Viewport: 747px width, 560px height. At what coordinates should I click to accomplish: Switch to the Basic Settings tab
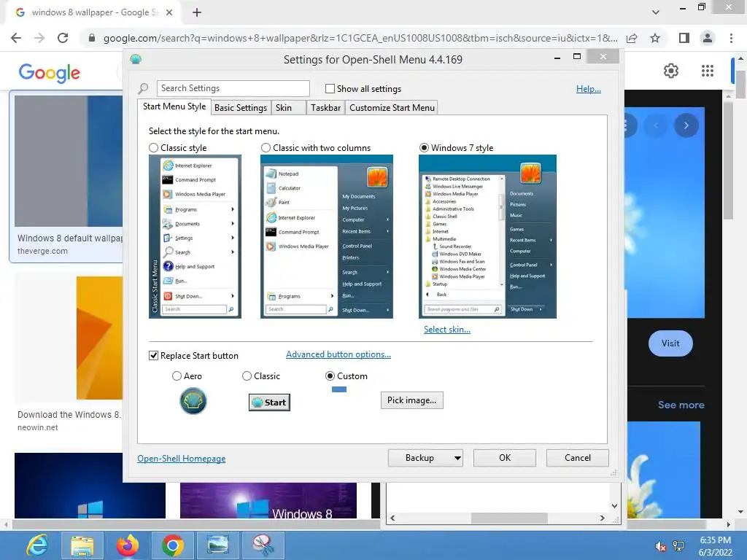tap(241, 108)
